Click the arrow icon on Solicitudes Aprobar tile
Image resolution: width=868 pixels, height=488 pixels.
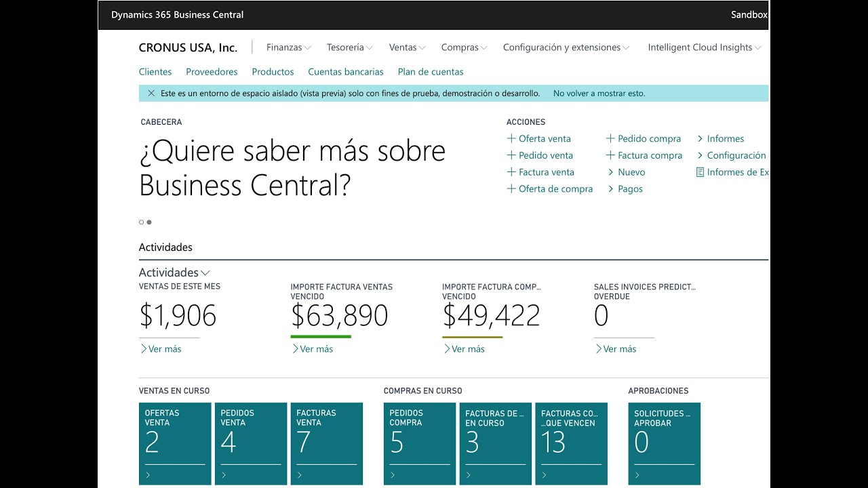(x=637, y=475)
